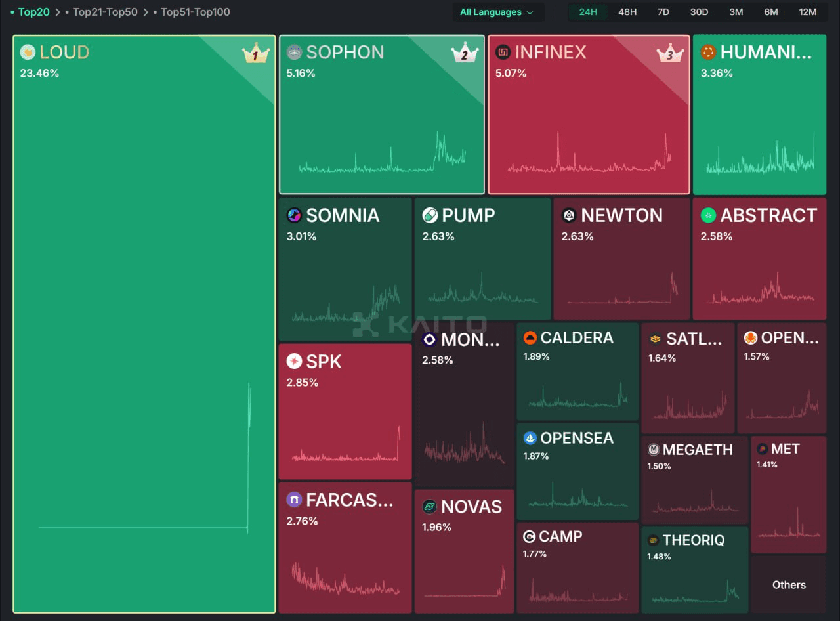Click the INFINEX 5.07% value
Viewport: 840px width, 621px height.
[511, 73]
